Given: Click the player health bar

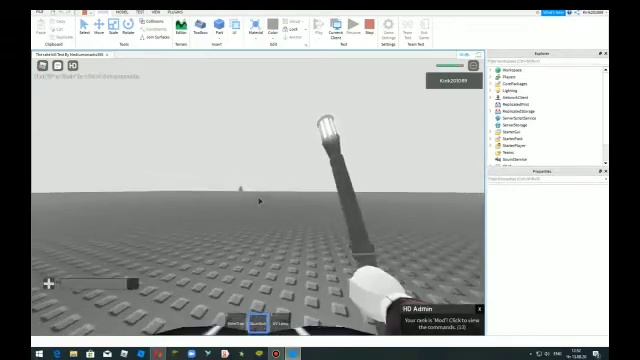Looking at the screenshot, I should coord(450,65).
